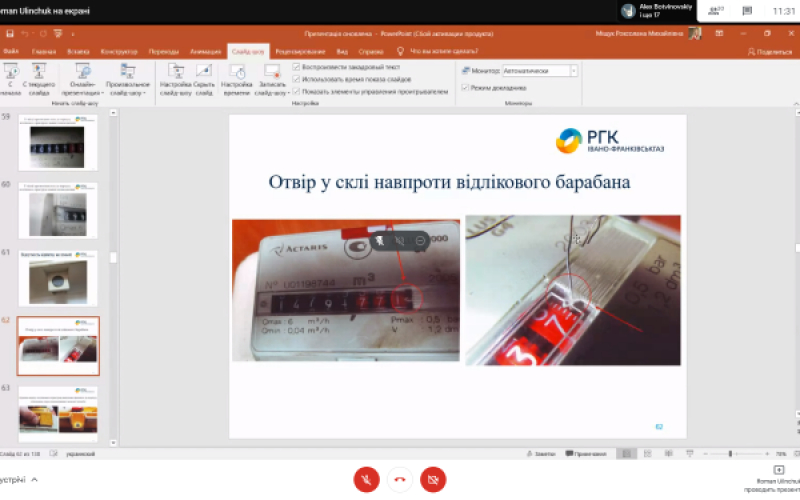Open the Записать слайд-шоу dropdown
Image resolution: width=800 pixels, height=500 pixels.
tap(272, 79)
